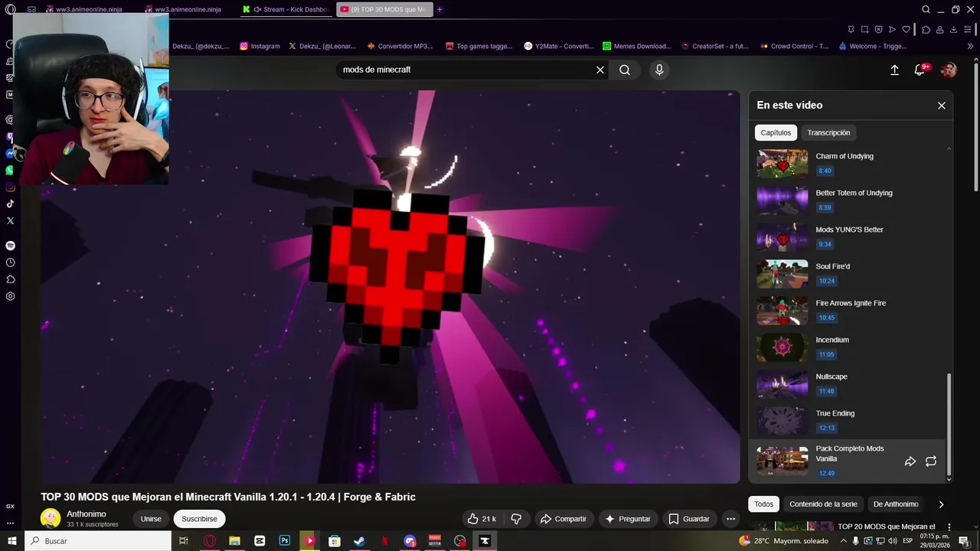This screenshot has height=551, width=980.
Task: Select the Incendium chapter
Action: 847,347
